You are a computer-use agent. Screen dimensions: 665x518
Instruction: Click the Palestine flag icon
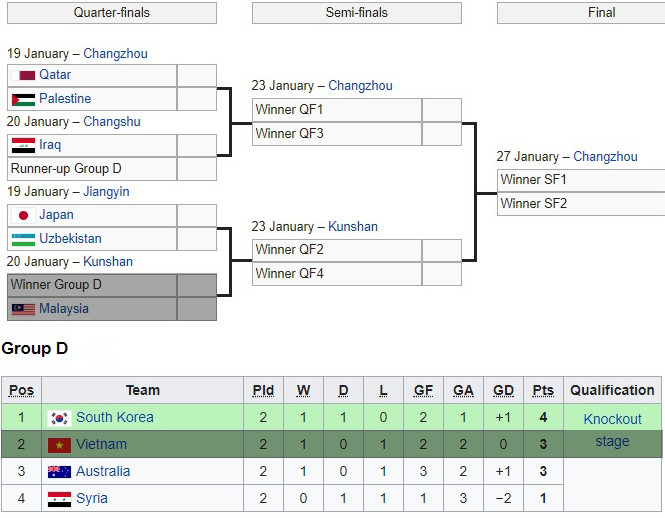point(23,99)
